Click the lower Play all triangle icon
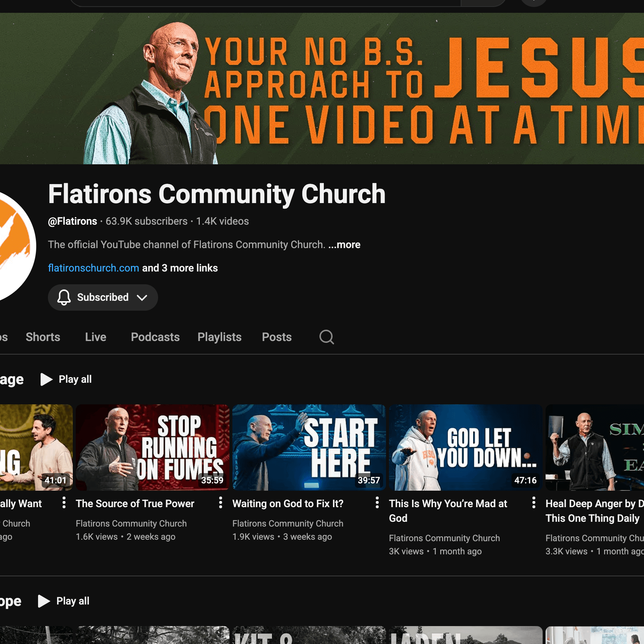The image size is (644, 644). (x=44, y=601)
